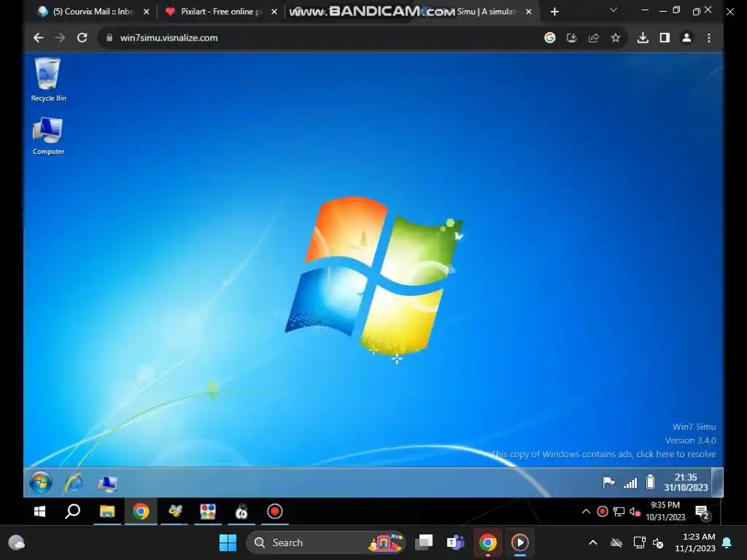
Task: Open Chrome profile menu
Action: [x=686, y=38]
